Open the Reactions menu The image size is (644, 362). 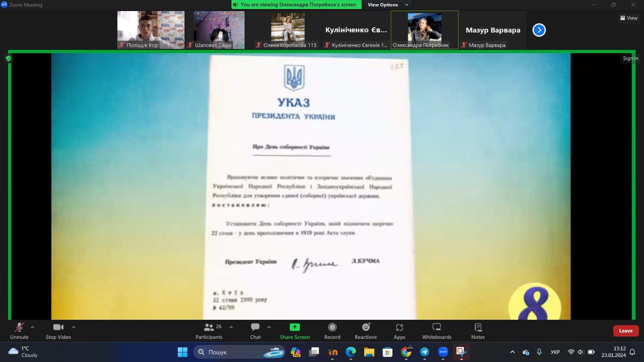[366, 331]
